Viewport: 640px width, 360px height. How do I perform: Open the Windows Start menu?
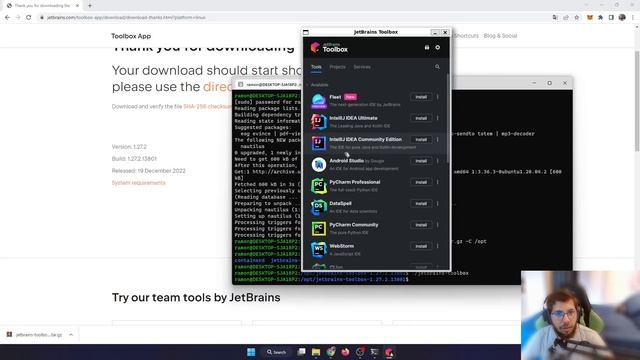(x=251, y=352)
